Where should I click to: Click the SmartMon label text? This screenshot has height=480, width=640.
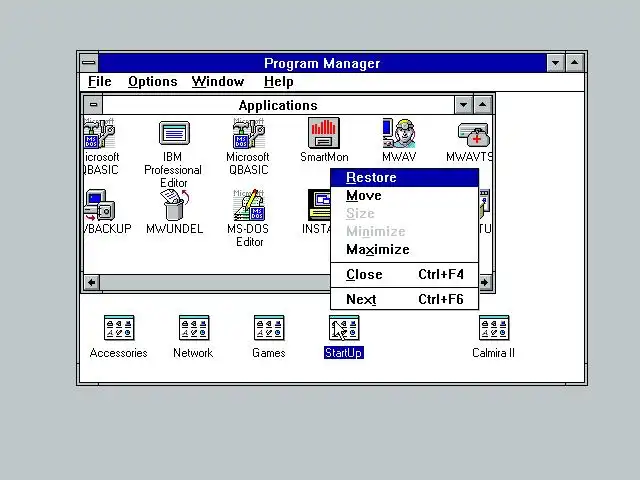pyautogui.click(x=324, y=157)
